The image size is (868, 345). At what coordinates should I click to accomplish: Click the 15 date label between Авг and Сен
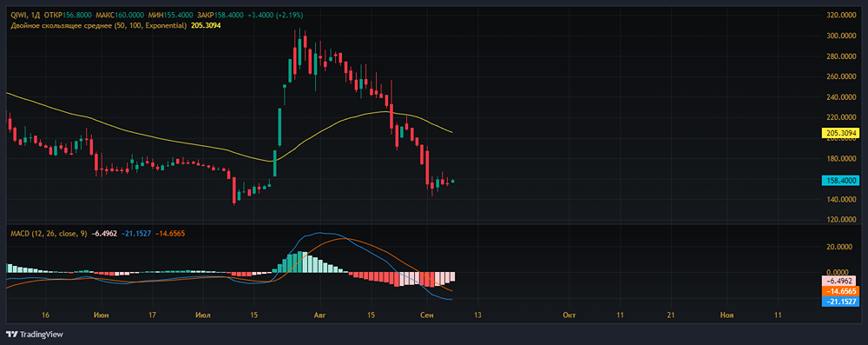click(x=371, y=315)
